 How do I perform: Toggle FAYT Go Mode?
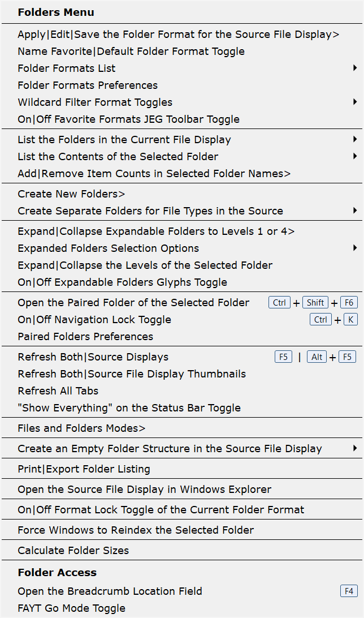coord(71,609)
